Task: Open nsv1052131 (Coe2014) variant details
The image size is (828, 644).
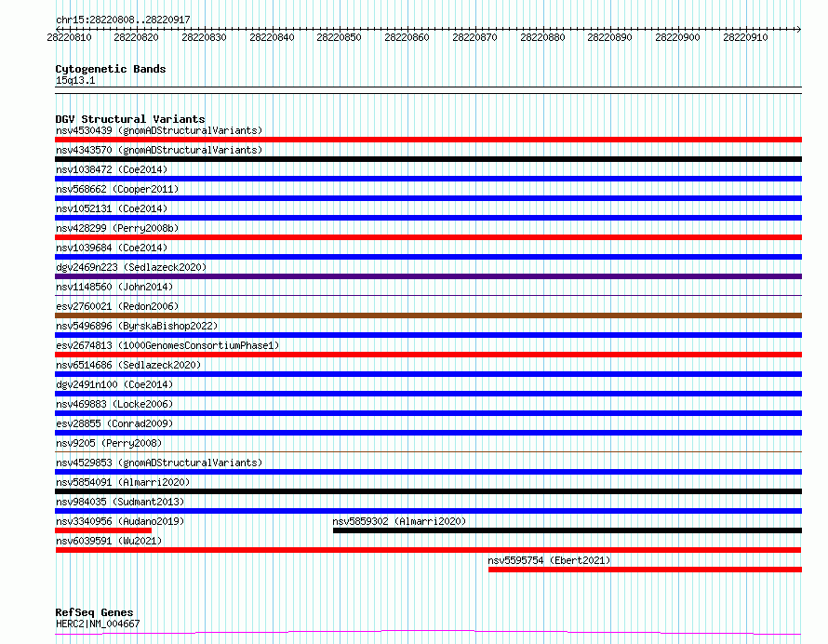Action: [112, 208]
